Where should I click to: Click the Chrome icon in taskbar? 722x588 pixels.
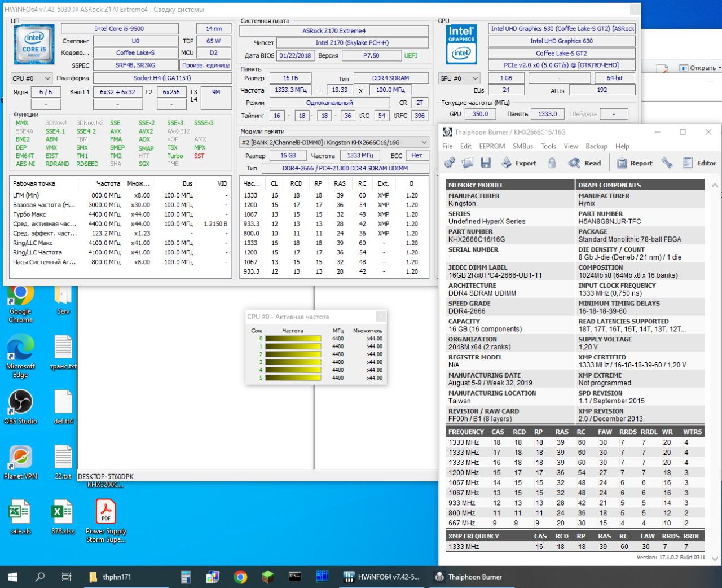tap(240, 577)
